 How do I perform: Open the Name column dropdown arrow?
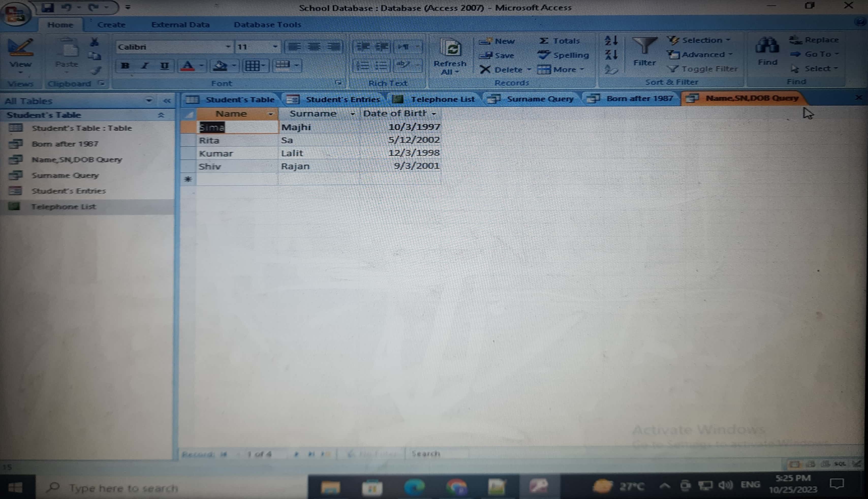271,114
